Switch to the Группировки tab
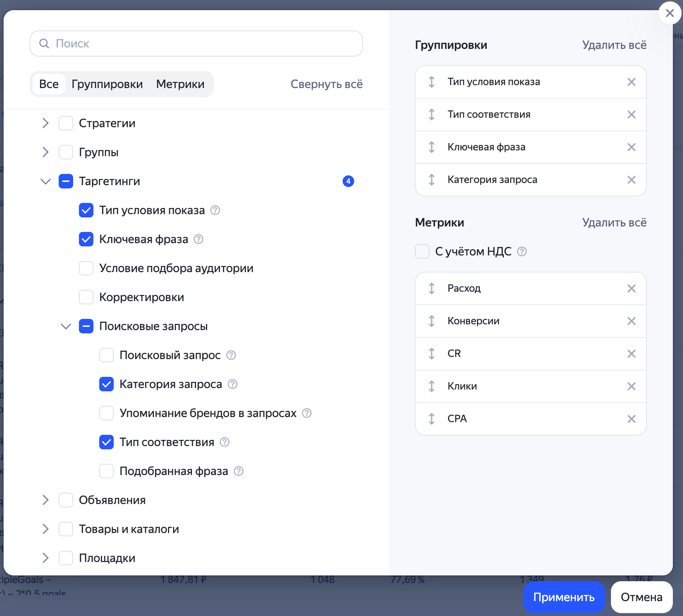This screenshot has width=683, height=616. (107, 84)
